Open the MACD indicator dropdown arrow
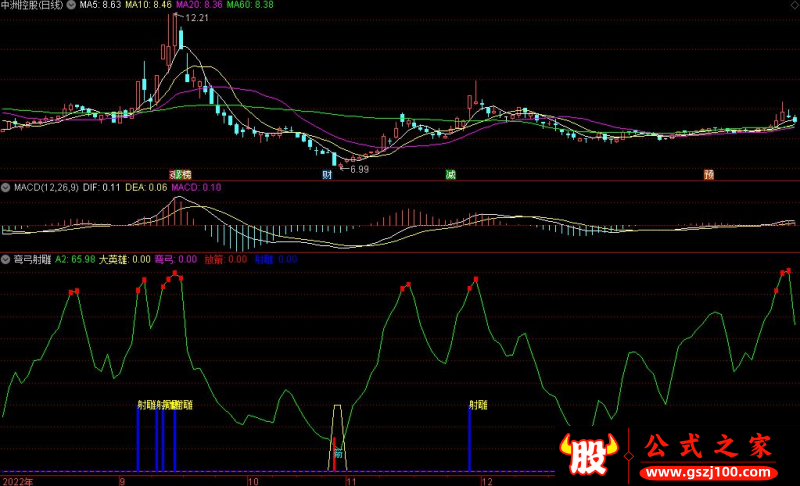 (6, 187)
